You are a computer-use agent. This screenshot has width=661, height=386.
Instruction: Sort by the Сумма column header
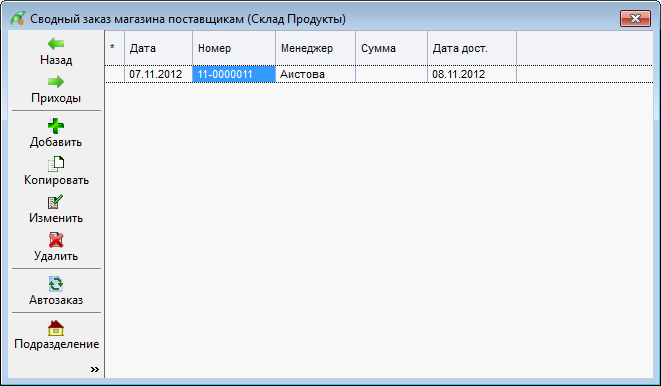(392, 48)
